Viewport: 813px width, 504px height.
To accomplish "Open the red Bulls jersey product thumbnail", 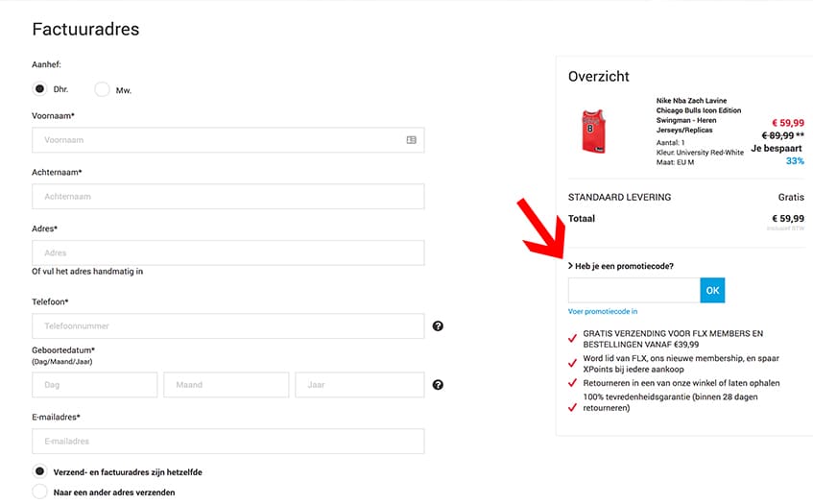I will 594,132.
